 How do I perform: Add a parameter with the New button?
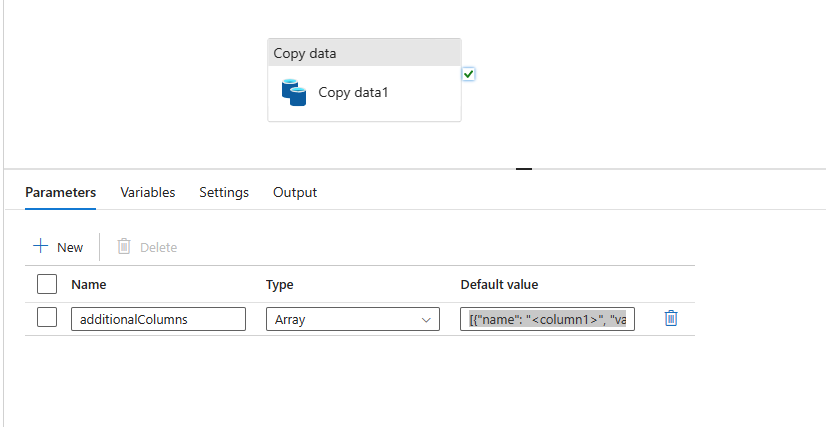58,247
